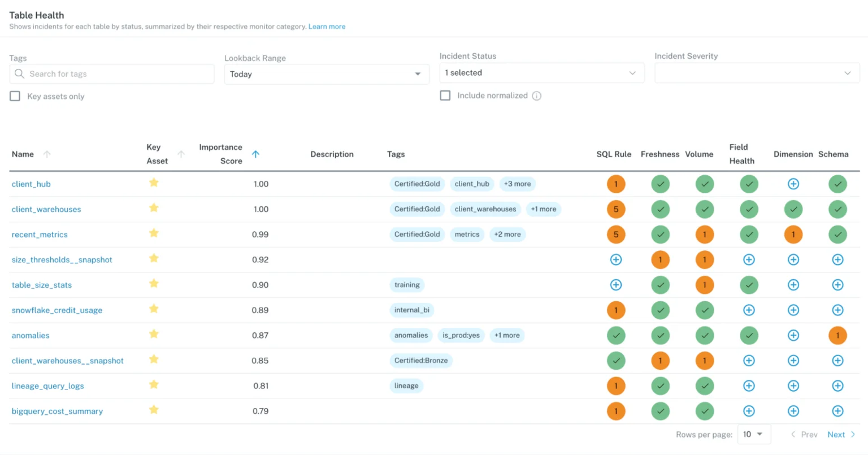This screenshot has width=868, height=455.
Task: Add SQL Rule monitor for size_thresholds__snapshot
Action: click(x=616, y=259)
